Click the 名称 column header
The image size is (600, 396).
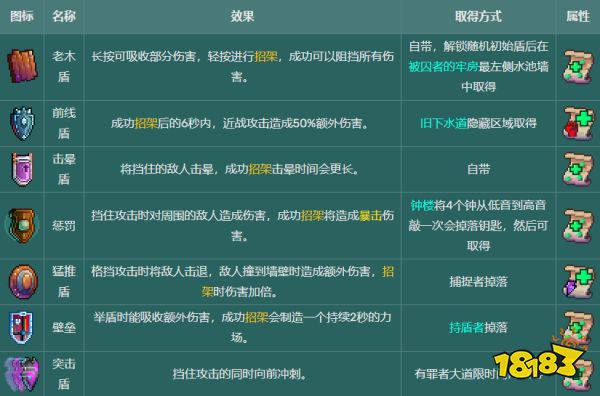tap(64, 16)
